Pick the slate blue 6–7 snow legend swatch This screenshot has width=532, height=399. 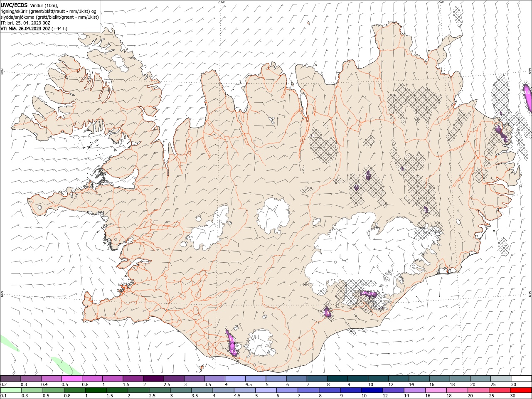(x=296, y=379)
